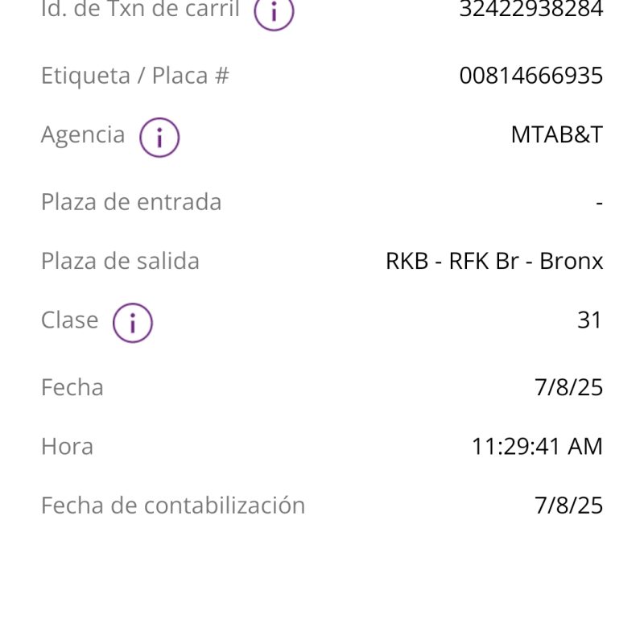Select the time 11:29:41 AM
The height and width of the screenshot is (644, 644).
click(x=537, y=446)
